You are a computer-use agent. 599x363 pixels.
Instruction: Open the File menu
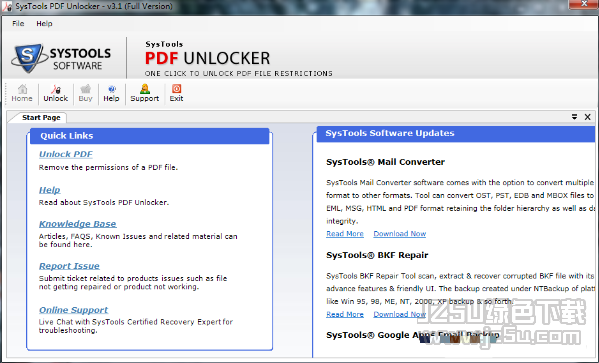pos(18,23)
